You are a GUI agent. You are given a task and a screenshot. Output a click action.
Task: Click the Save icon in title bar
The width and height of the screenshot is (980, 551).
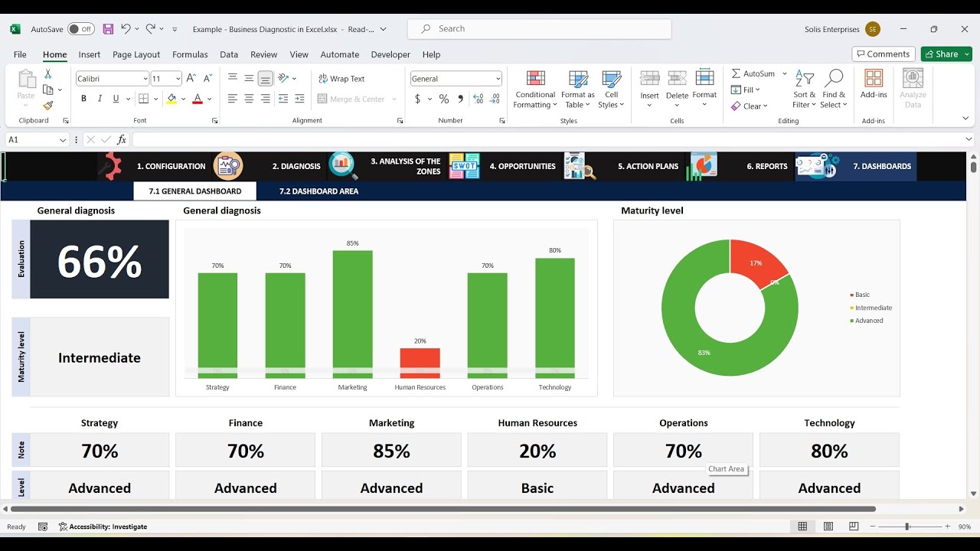[x=108, y=29]
